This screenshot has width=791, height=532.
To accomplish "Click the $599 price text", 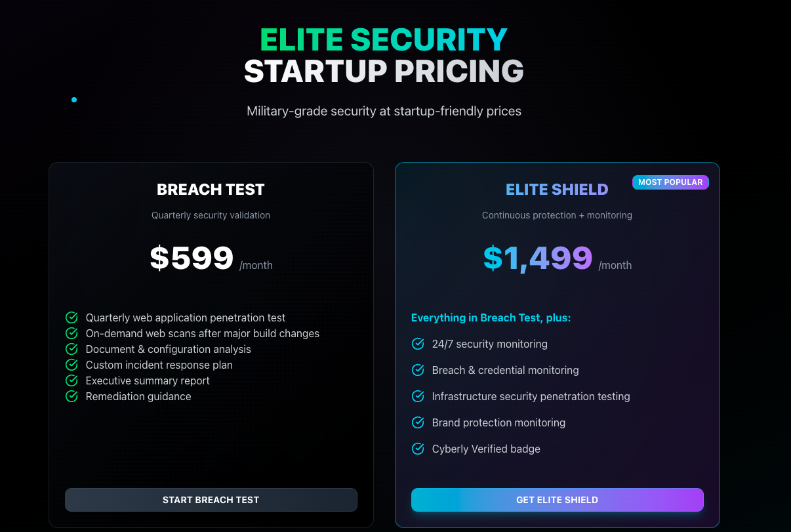I will pos(192,258).
